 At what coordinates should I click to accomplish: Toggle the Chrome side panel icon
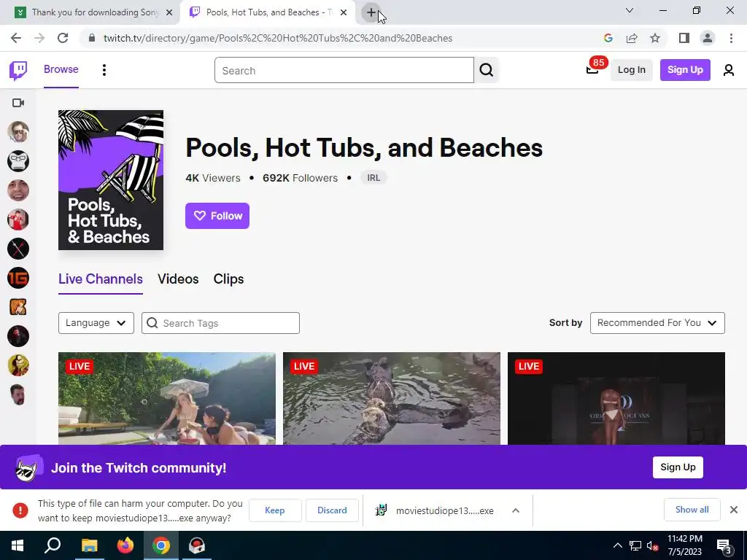[684, 38]
